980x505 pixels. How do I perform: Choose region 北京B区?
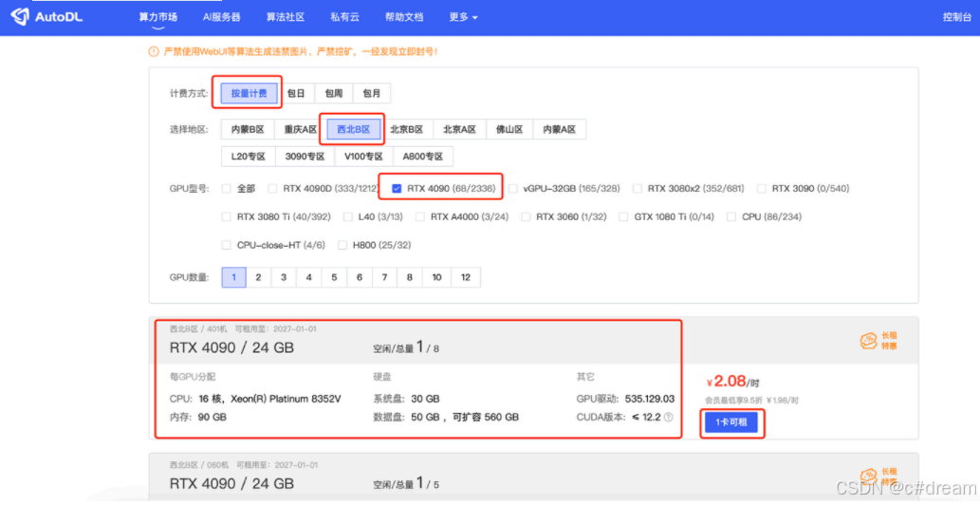406,129
